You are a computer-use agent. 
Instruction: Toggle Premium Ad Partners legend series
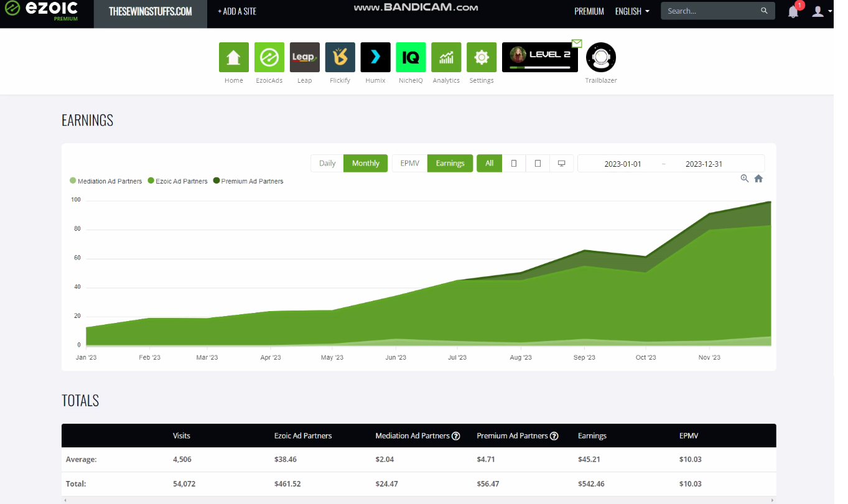[x=248, y=181]
